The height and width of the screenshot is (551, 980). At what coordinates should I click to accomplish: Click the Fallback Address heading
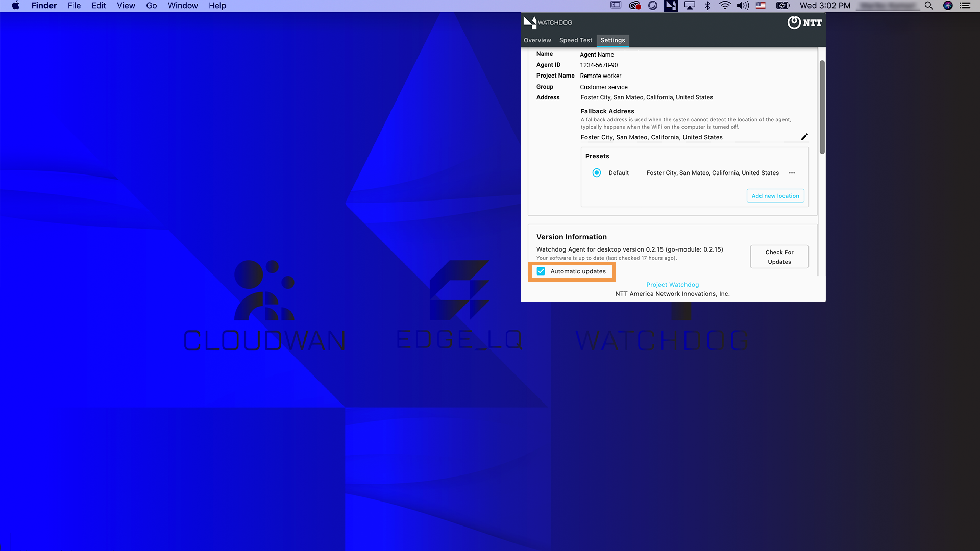pos(607,111)
